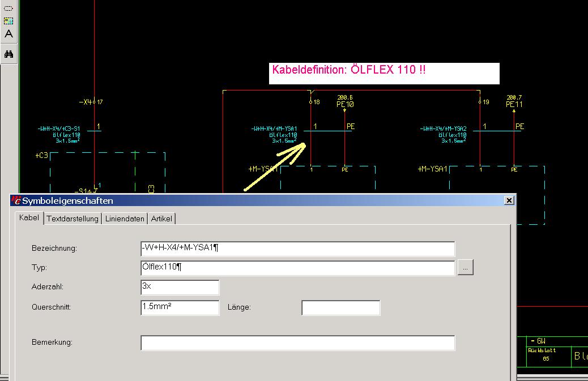
Task: Click the PE11 label in the schematic
Action: (x=514, y=104)
